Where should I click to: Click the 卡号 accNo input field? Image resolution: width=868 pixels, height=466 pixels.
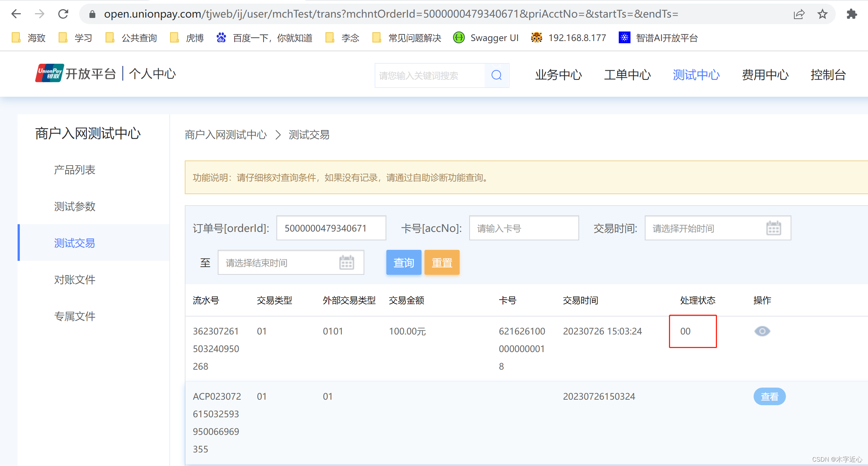(524, 228)
